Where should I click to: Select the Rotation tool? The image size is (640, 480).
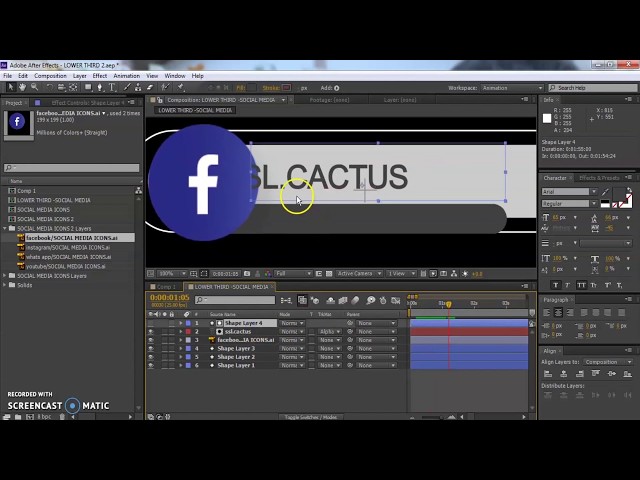click(49, 87)
